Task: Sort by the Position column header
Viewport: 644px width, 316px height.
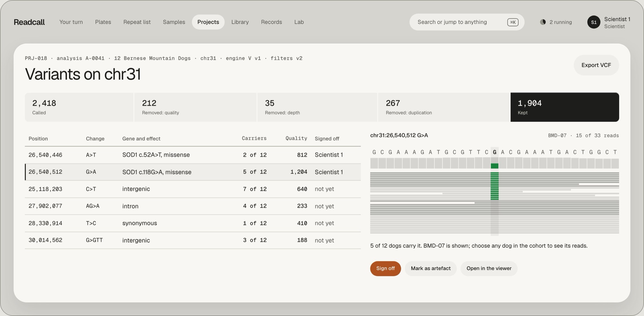Action: tap(38, 139)
